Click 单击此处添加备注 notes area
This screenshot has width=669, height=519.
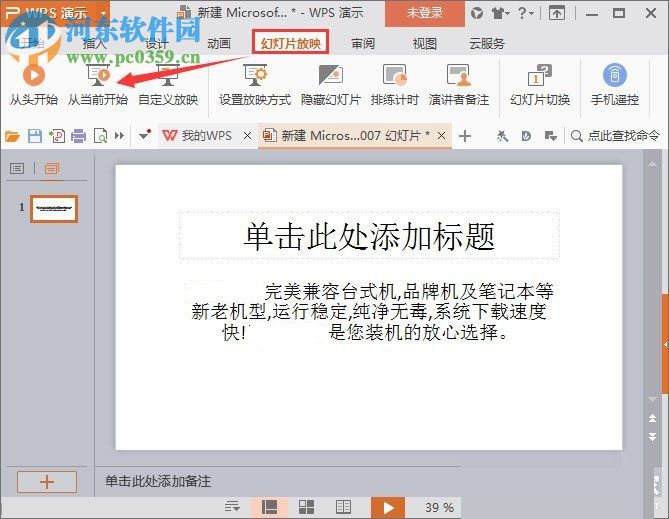[x=158, y=481]
